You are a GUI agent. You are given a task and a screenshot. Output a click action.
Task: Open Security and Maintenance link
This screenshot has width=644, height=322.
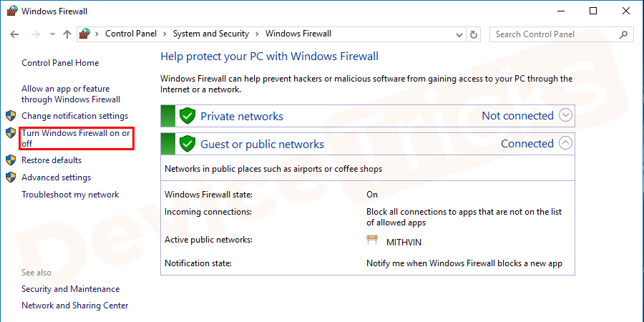point(71,289)
